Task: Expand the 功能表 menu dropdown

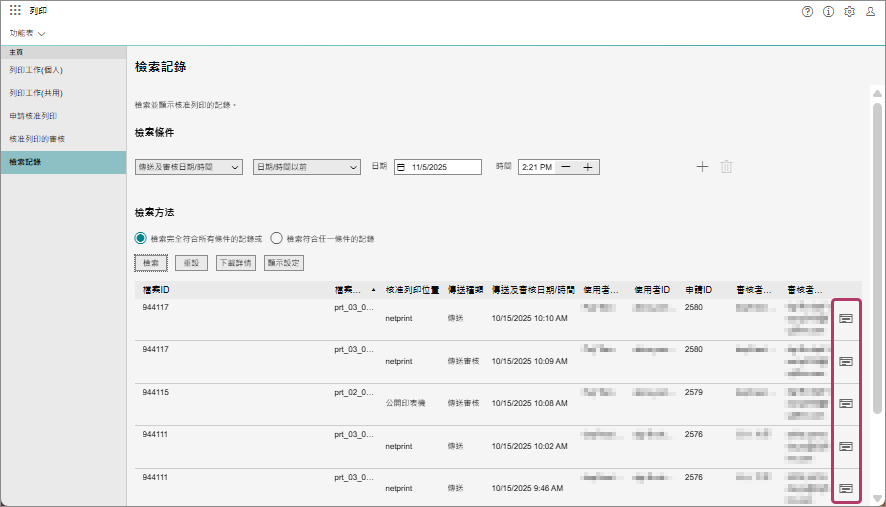Action: 28,33
